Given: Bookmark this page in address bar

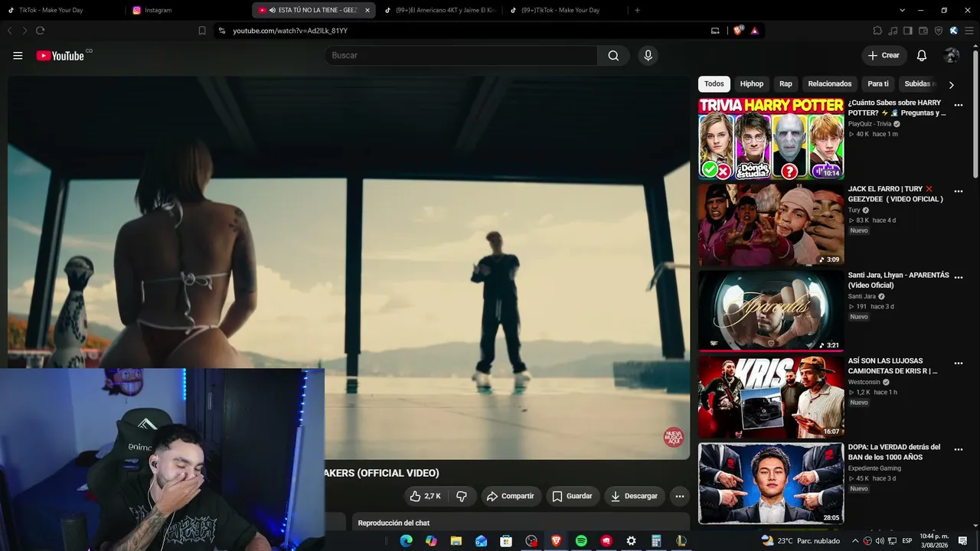Looking at the screenshot, I should 202,31.
